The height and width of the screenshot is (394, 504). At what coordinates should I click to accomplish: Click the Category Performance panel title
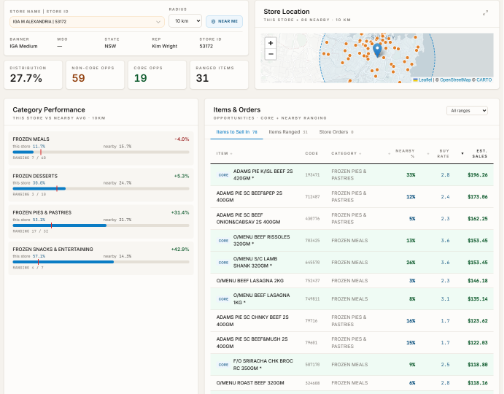pos(49,110)
